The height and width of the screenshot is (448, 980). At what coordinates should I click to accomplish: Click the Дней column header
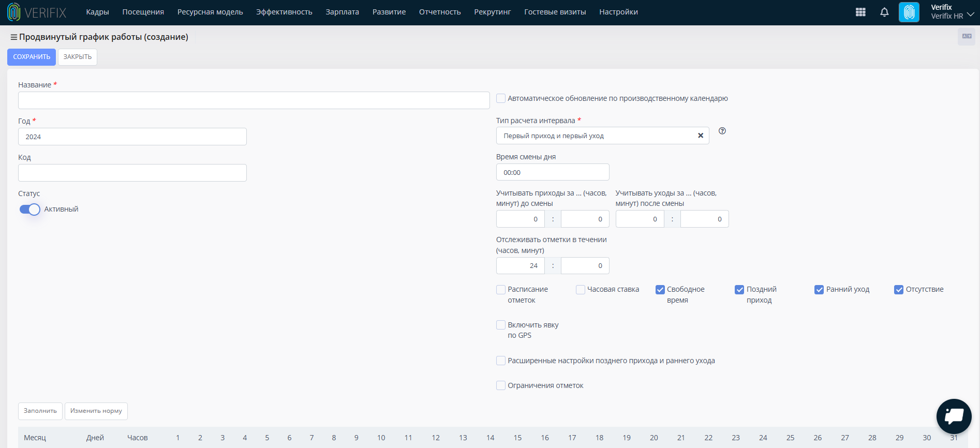pyautogui.click(x=95, y=438)
